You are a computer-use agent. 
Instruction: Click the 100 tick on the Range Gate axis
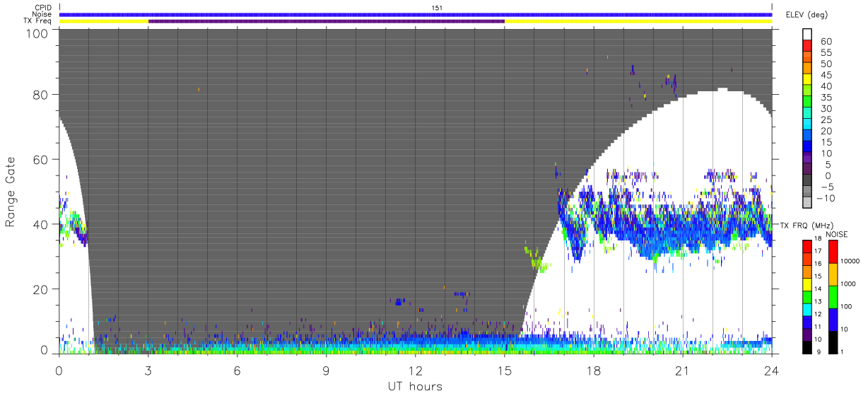[x=38, y=33]
